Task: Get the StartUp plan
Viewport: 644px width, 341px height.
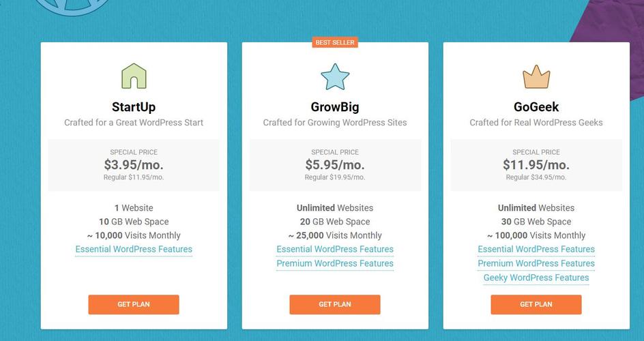Action: click(134, 304)
